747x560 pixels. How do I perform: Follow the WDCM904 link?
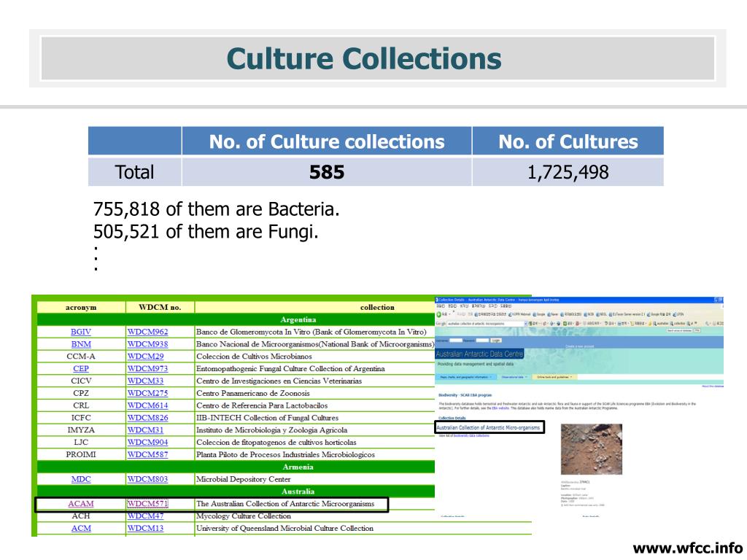click(x=147, y=443)
